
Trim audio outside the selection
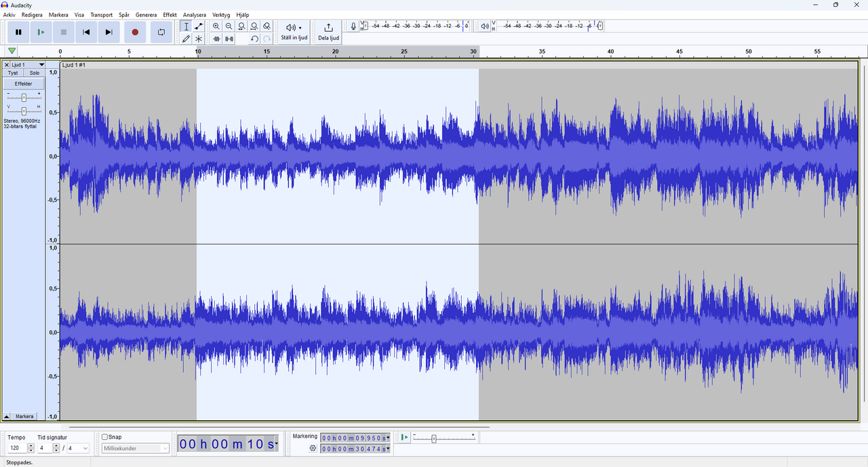[216, 39]
